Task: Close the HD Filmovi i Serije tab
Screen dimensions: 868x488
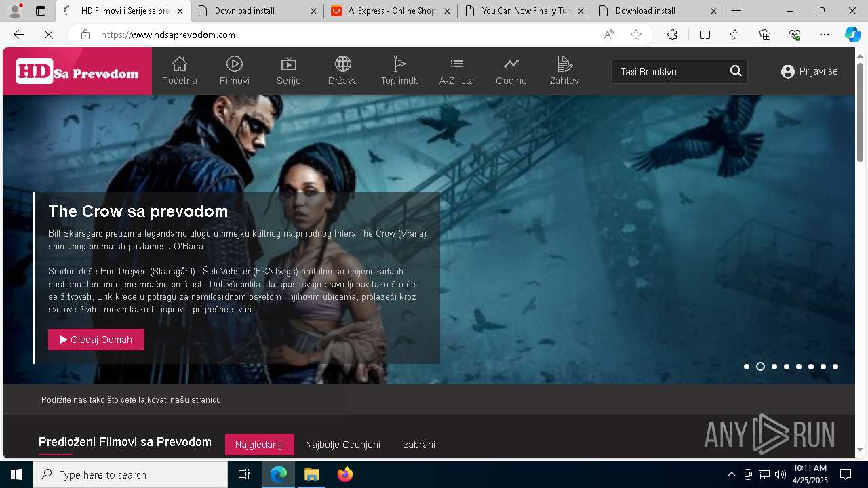Action: pyautogui.click(x=180, y=11)
